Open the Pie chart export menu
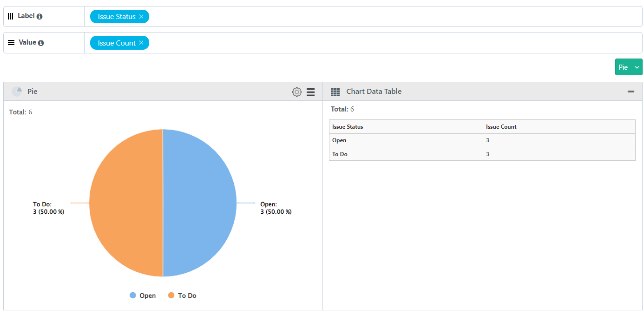644x315 pixels. click(310, 92)
